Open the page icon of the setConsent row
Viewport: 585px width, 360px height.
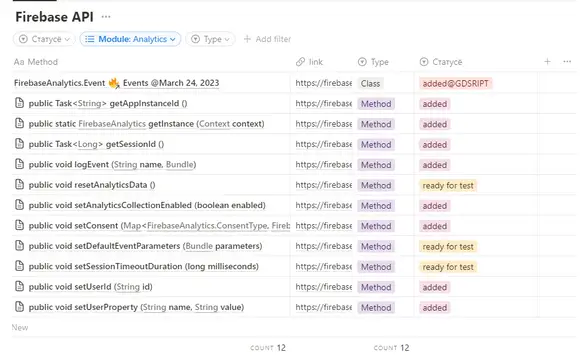point(19,225)
